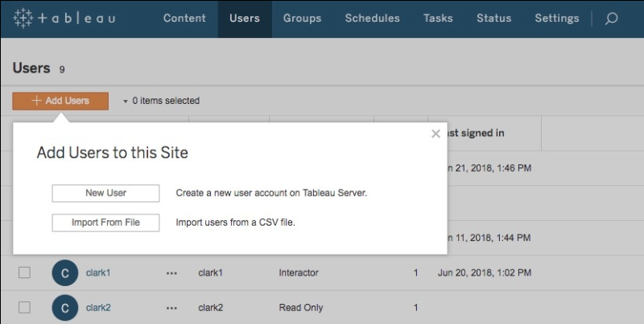644x324 pixels.
Task: Click the Tableau logo
Action: (64, 18)
